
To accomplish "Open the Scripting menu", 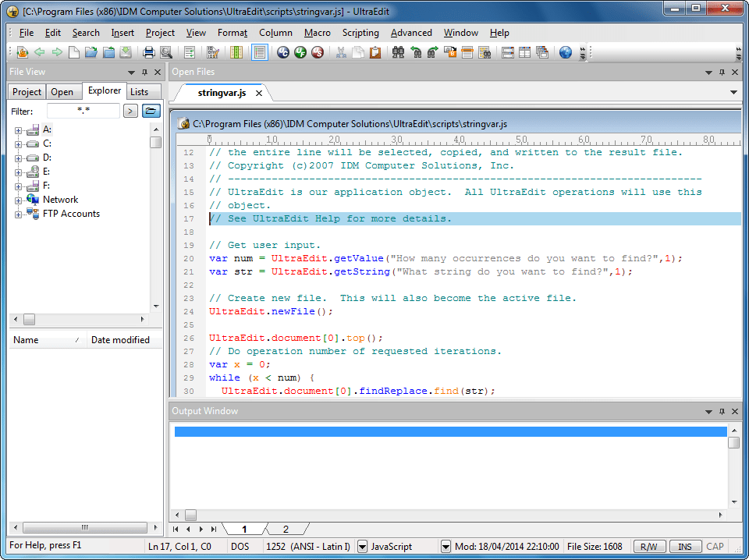I will [x=360, y=33].
